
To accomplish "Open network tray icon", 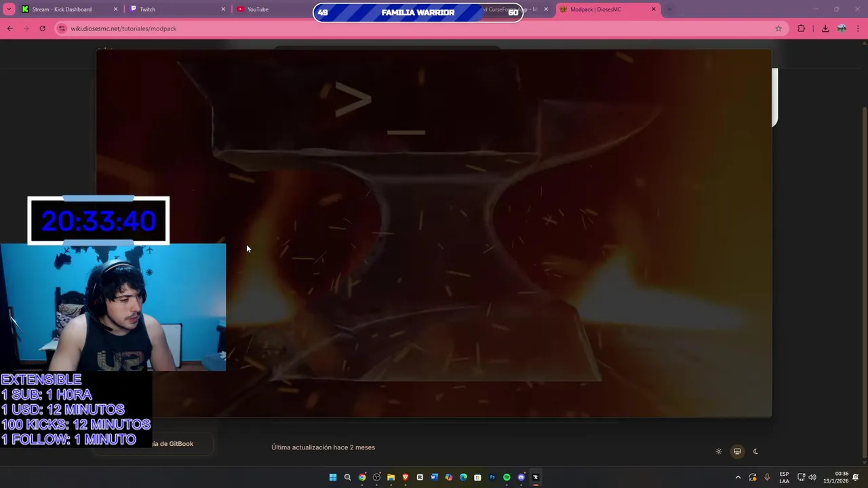I will [801, 477].
